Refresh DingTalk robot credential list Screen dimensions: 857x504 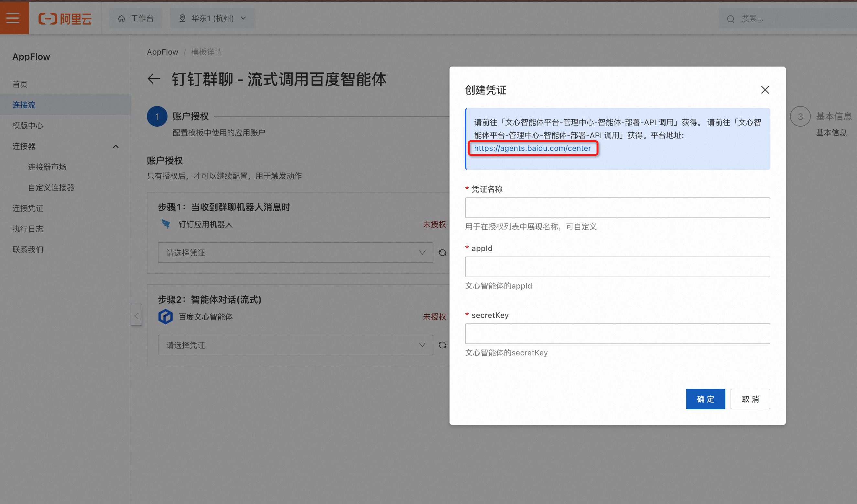pyautogui.click(x=442, y=253)
